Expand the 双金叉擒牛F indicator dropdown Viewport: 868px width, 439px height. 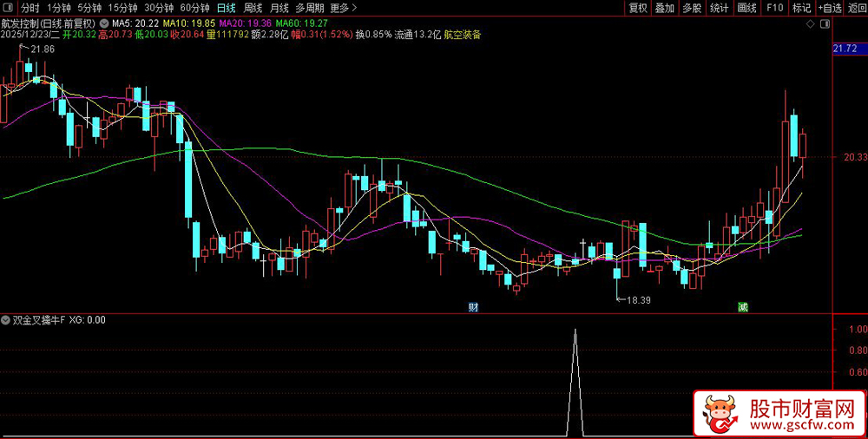(7, 320)
